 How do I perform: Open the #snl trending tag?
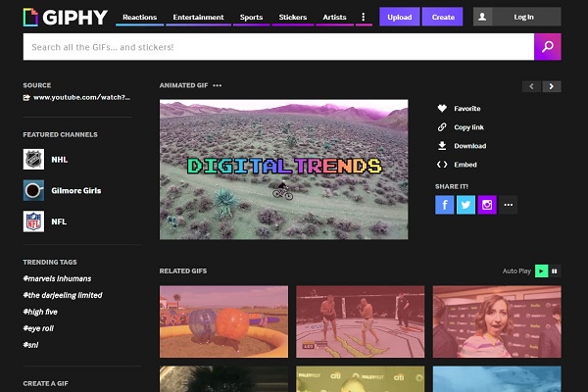pos(30,345)
